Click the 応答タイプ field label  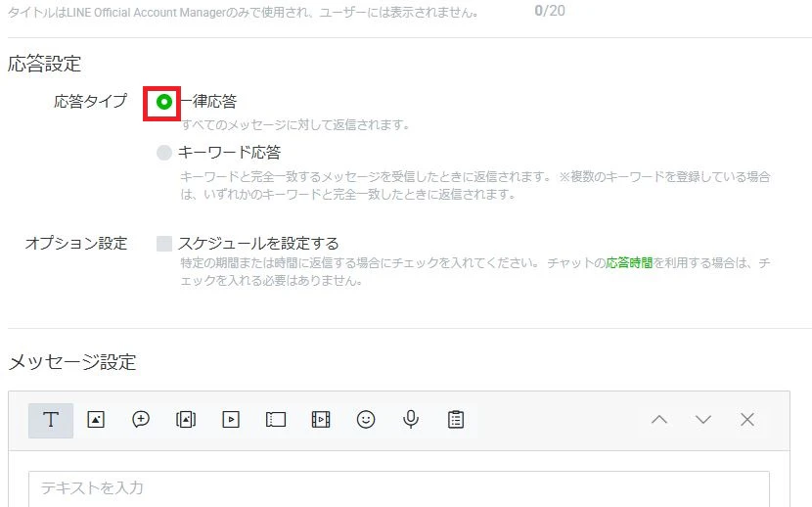pos(91,101)
